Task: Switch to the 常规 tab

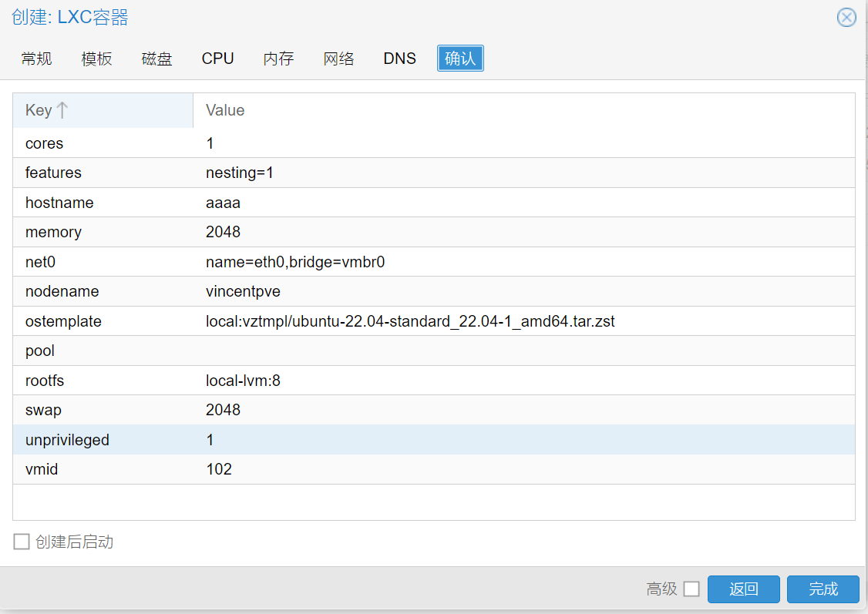Action: pyautogui.click(x=37, y=59)
